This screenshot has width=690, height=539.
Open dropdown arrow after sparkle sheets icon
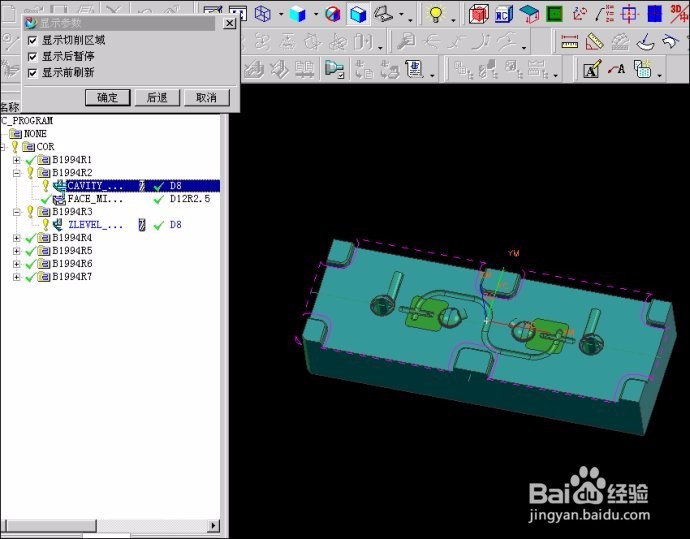(x=660, y=75)
